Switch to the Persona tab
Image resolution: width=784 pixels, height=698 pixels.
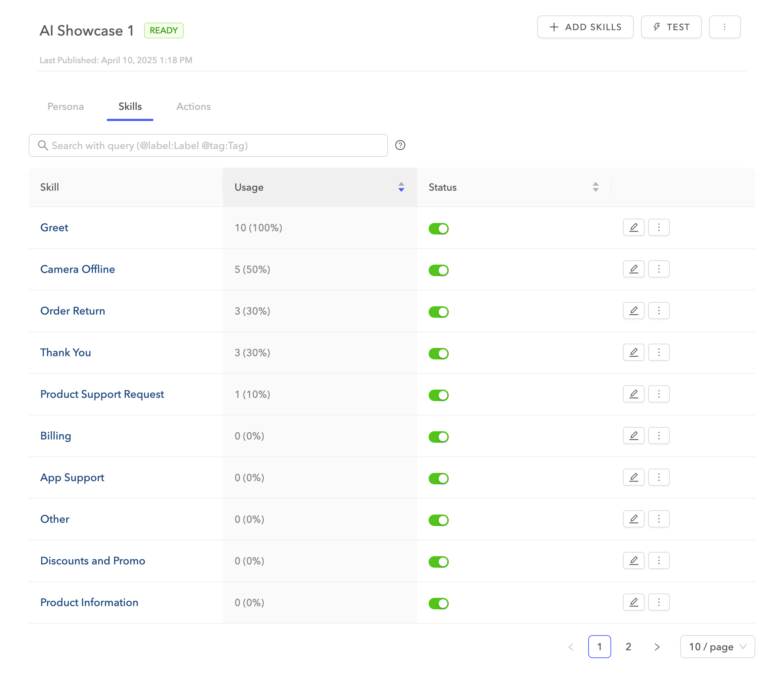(x=66, y=106)
